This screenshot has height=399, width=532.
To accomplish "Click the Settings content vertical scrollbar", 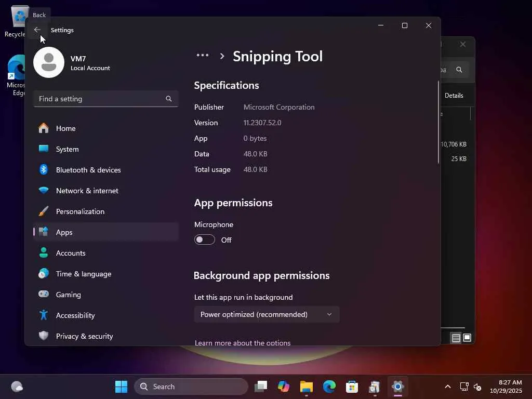I will pos(438,122).
